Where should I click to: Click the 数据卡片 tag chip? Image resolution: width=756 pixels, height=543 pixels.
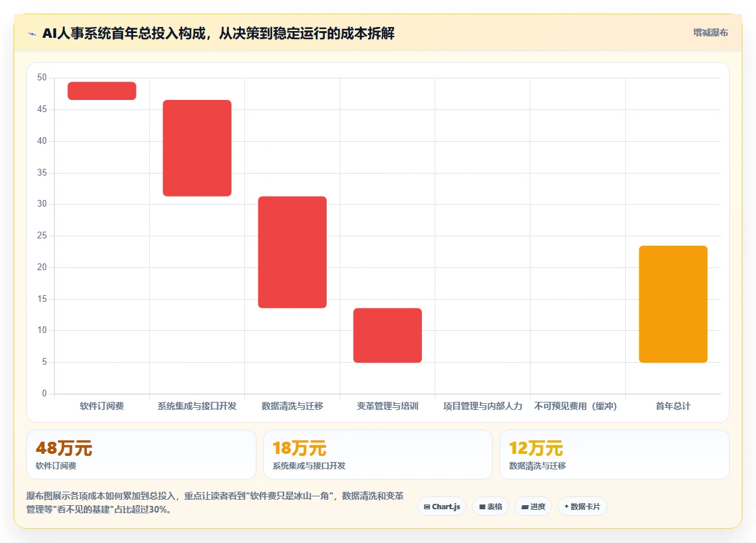(583, 507)
